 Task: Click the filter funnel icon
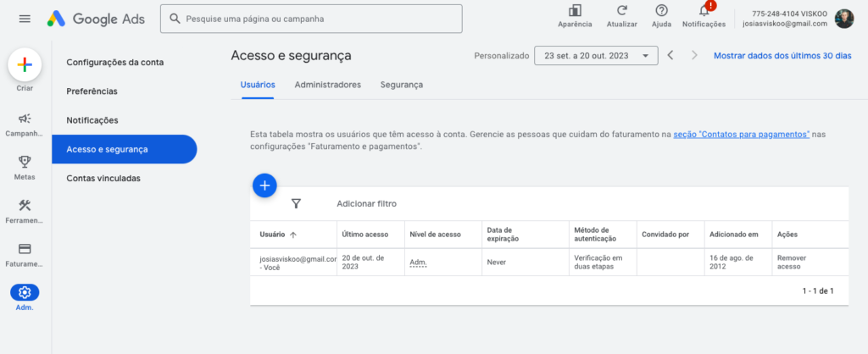pyautogui.click(x=296, y=204)
